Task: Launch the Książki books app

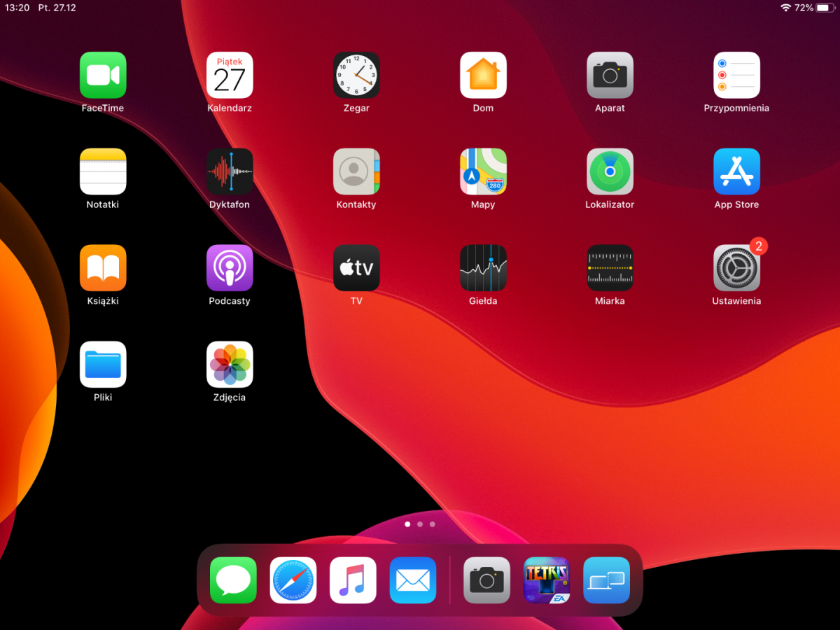Action: [103, 268]
